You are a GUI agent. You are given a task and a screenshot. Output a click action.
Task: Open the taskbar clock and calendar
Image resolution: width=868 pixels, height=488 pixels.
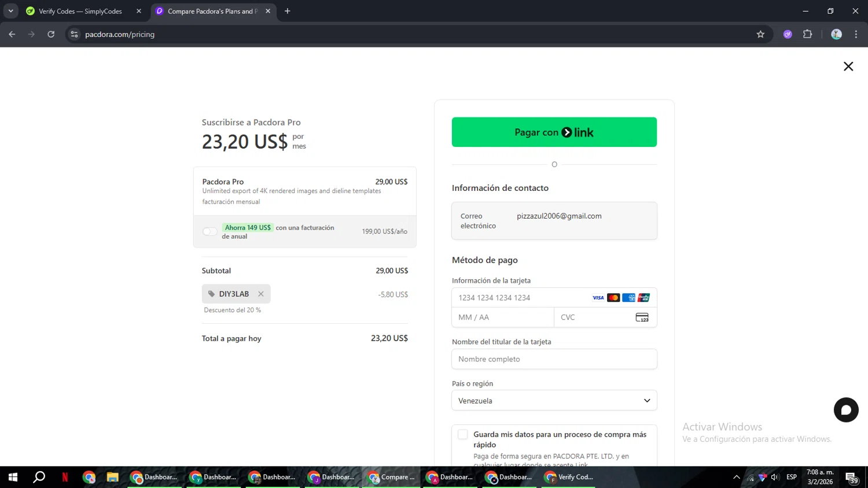click(x=820, y=477)
